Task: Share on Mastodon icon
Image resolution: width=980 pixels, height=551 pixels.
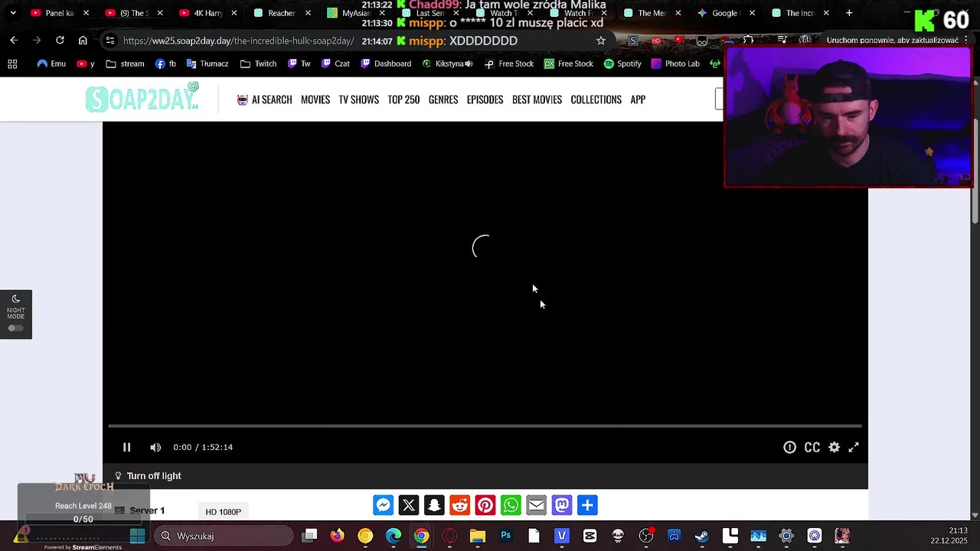Action: point(562,505)
